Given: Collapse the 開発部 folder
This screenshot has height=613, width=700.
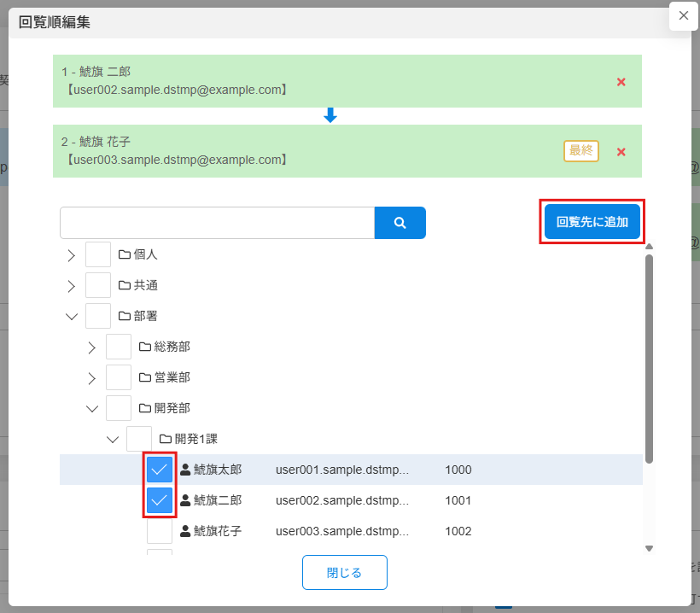Looking at the screenshot, I should coord(91,408).
